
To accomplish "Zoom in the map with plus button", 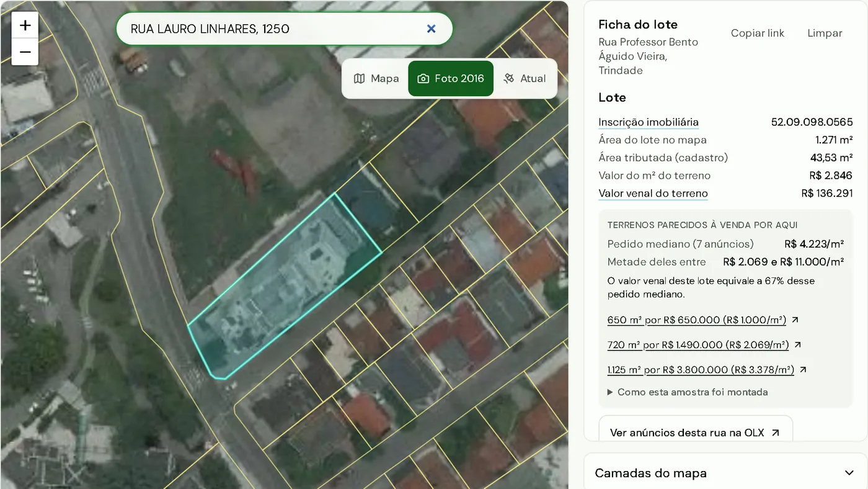I will click(x=25, y=25).
